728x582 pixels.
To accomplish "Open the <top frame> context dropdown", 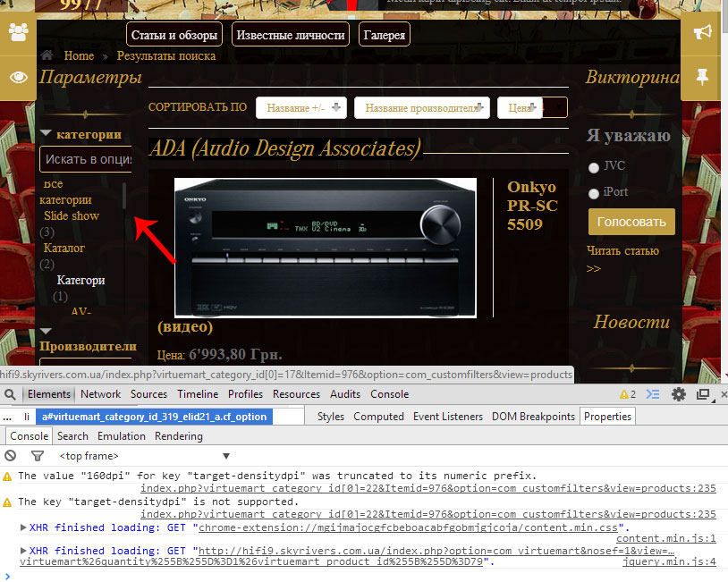I will pyautogui.click(x=144, y=456).
